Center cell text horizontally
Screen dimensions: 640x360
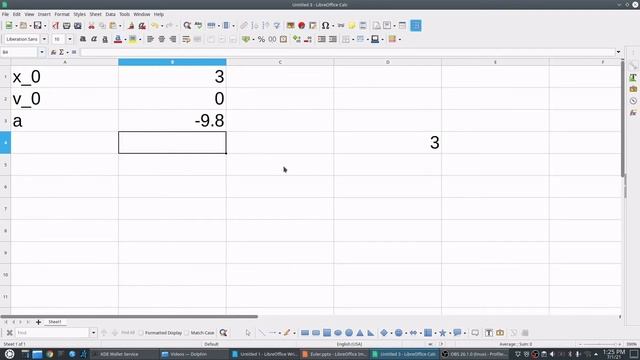coord(162,39)
